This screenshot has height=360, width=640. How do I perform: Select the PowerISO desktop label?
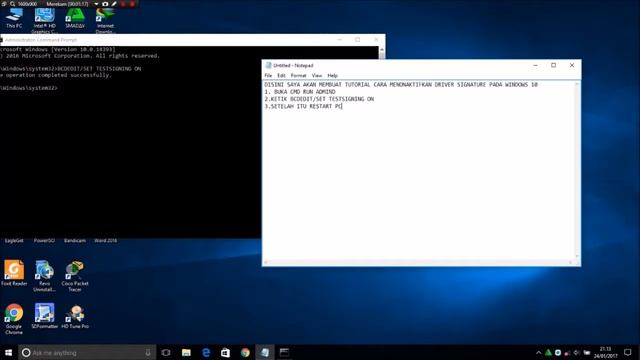[x=44, y=241]
